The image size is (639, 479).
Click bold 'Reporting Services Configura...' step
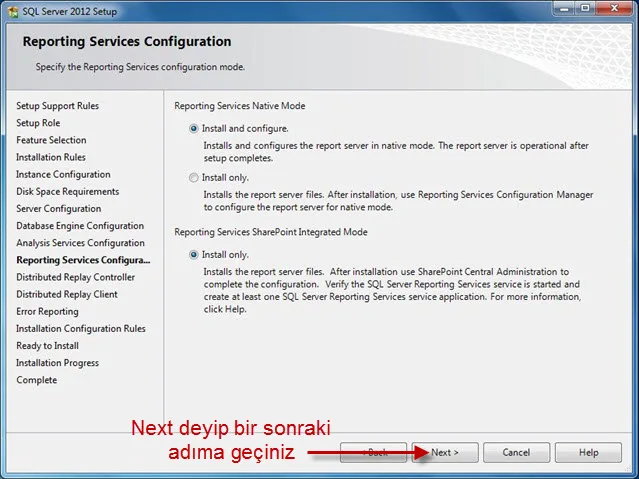point(83,260)
